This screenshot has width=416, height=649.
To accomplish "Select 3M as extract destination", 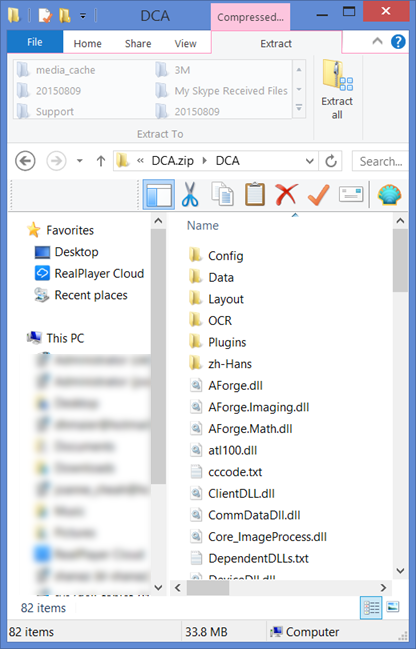I will (x=173, y=70).
